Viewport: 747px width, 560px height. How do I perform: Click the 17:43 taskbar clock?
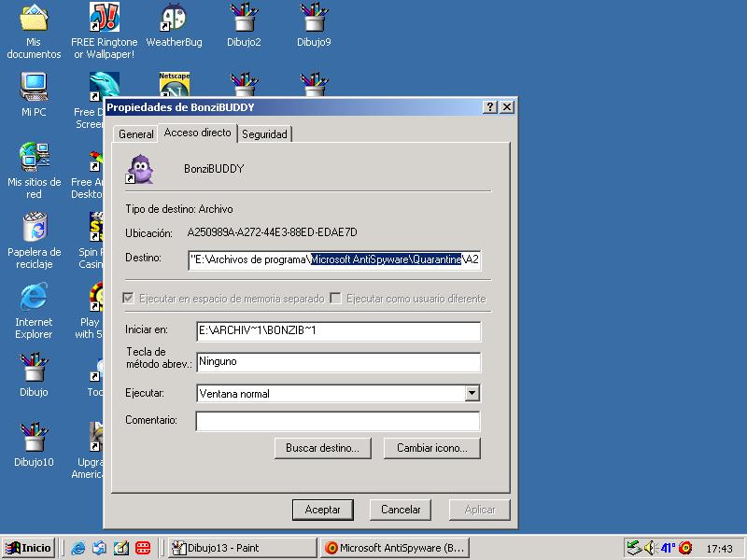pyautogui.click(x=719, y=549)
